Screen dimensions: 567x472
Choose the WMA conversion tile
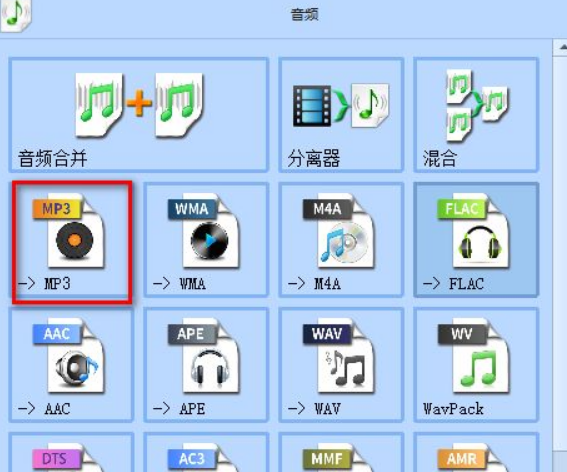[x=206, y=240]
